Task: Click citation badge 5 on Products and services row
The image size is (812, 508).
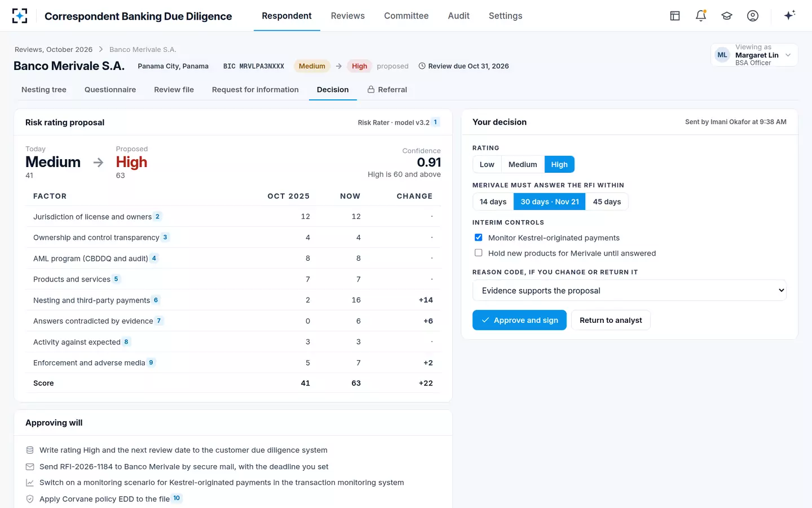Action: [x=116, y=279]
